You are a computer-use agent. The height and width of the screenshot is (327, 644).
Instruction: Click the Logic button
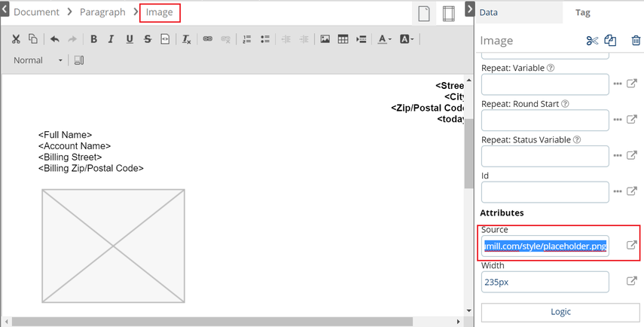point(550,312)
